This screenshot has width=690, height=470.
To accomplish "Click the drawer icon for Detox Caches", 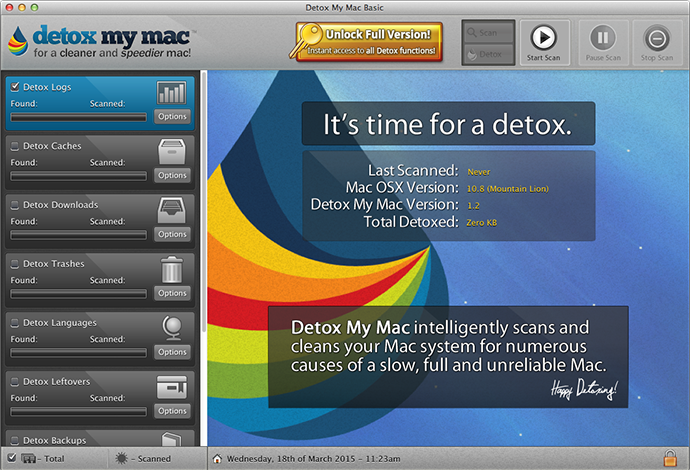I will click(172, 152).
